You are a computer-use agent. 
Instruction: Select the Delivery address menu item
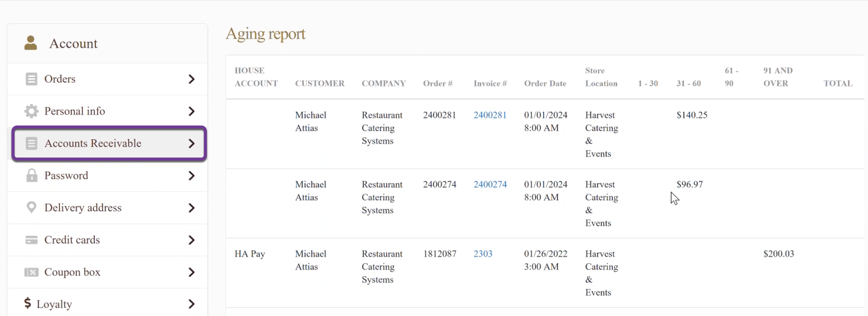[107, 207]
